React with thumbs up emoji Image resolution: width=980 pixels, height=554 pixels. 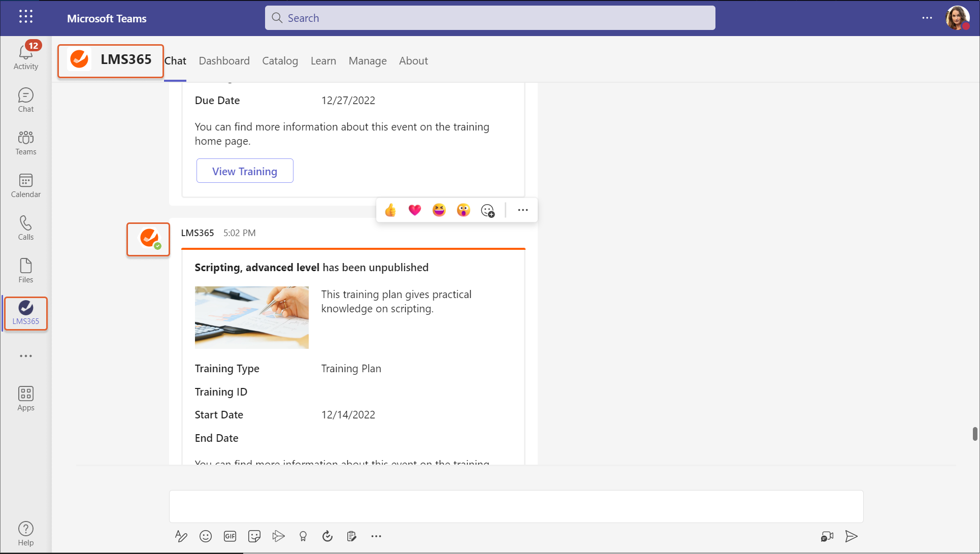pyautogui.click(x=390, y=210)
